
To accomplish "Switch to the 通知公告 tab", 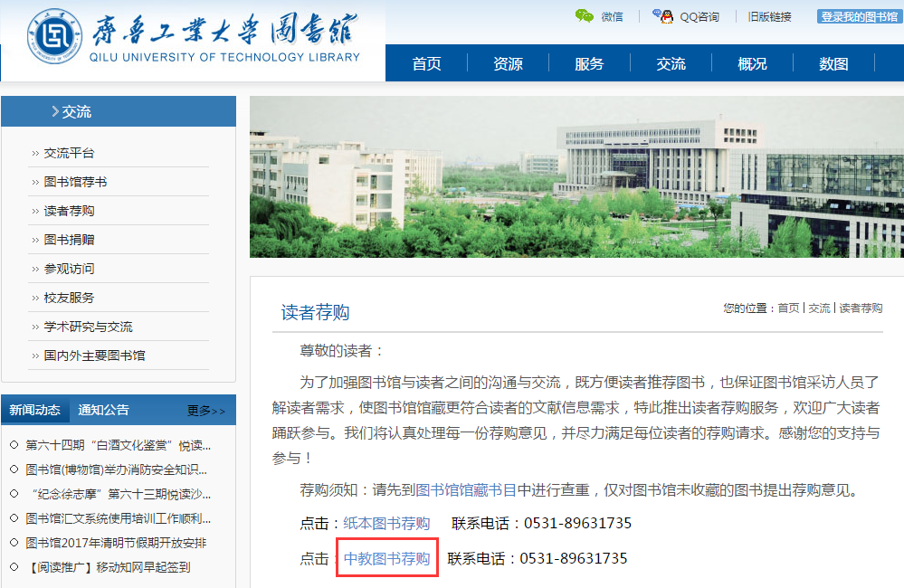I will pos(103,410).
